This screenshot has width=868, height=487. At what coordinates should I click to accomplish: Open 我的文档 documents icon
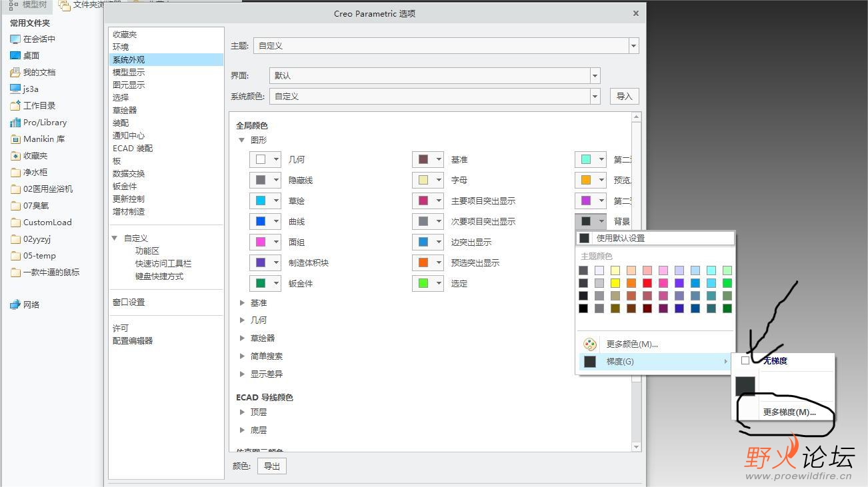click(x=15, y=73)
